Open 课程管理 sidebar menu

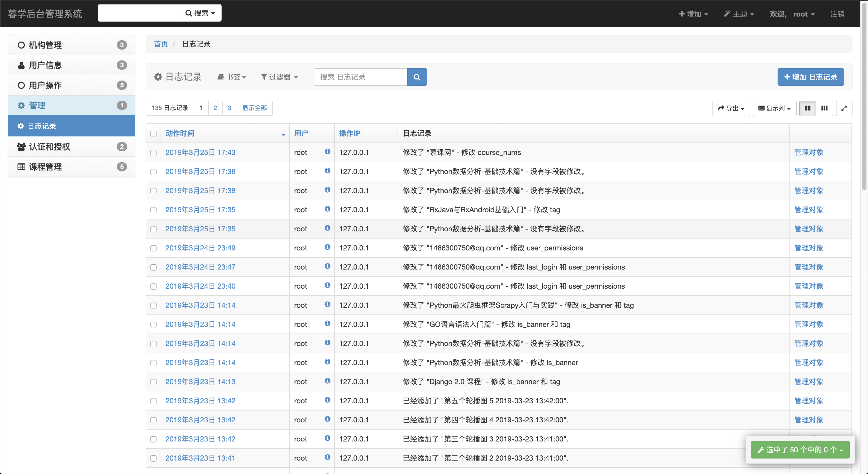72,167
